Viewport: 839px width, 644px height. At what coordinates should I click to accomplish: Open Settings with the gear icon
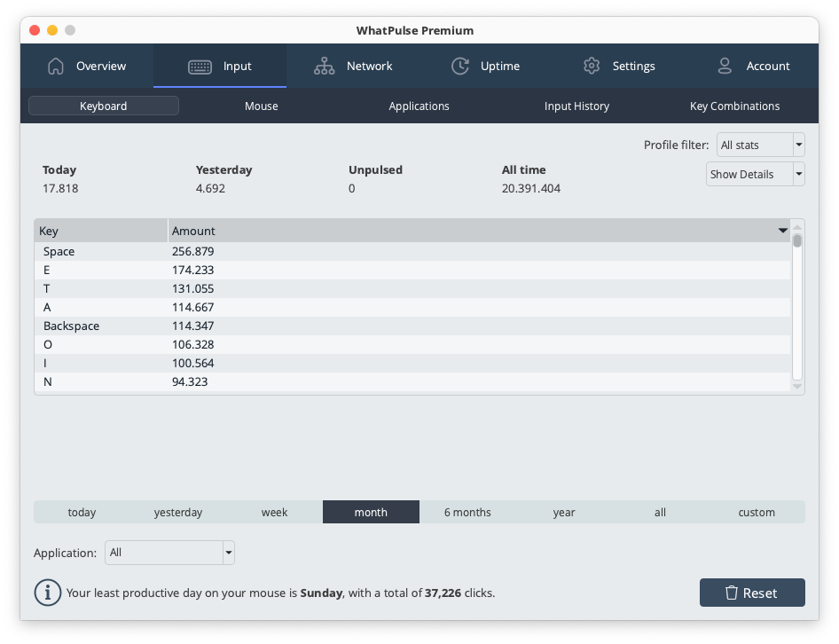coord(592,66)
